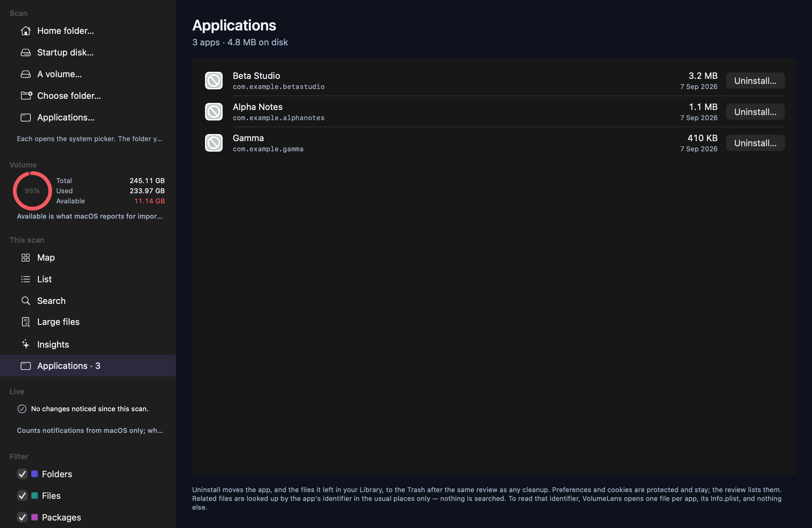The image size is (812, 528).
Task: Click the Gamma app icon
Action: tap(214, 143)
